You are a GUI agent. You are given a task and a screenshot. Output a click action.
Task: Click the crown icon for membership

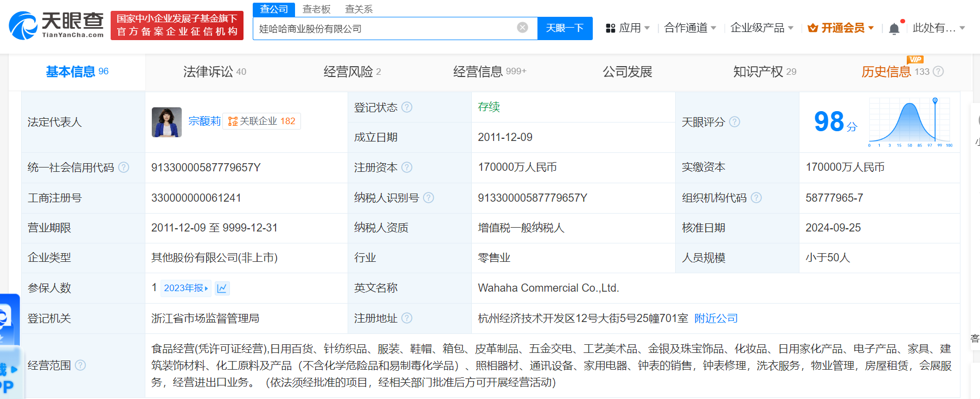click(x=812, y=28)
